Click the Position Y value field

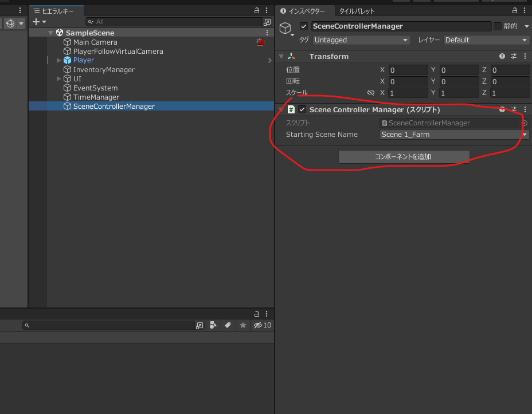(459, 70)
